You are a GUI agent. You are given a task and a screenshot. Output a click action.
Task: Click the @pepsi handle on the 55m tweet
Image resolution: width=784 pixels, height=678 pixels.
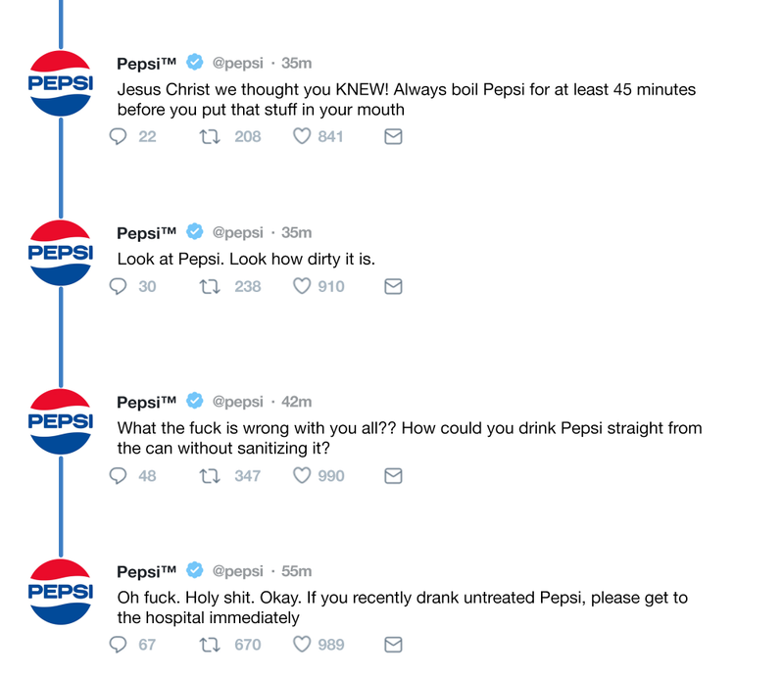coord(237,571)
